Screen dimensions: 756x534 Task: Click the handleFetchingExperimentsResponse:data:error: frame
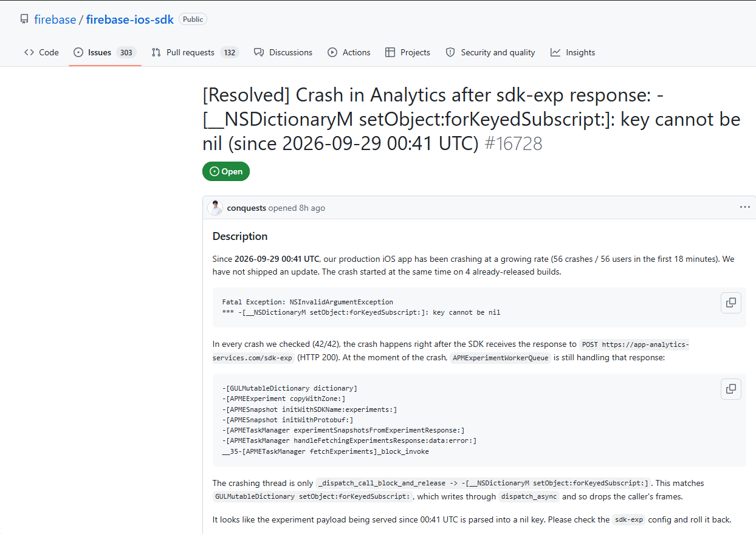(x=349, y=441)
